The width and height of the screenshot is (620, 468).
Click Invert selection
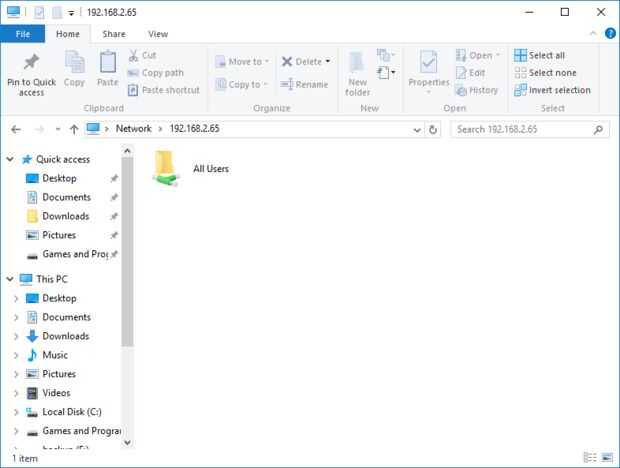coord(552,90)
